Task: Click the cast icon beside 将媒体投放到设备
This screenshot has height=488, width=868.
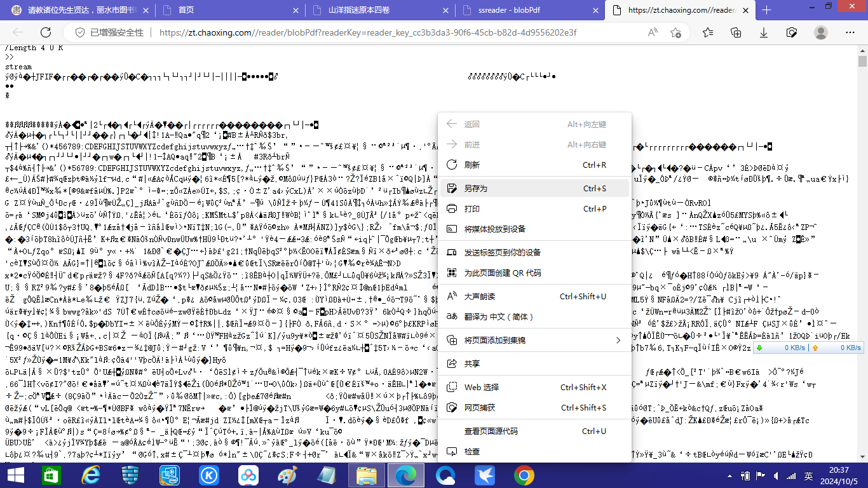Action: 452,229
